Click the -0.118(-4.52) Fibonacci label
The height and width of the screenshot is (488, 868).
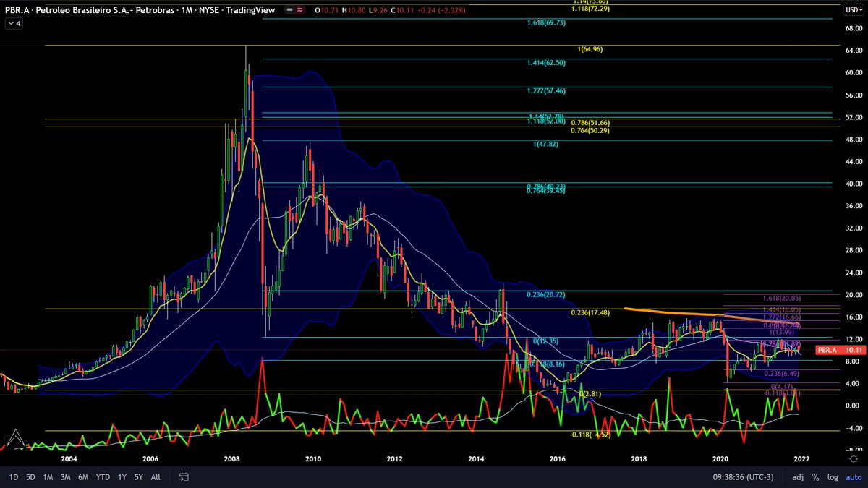click(592, 435)
